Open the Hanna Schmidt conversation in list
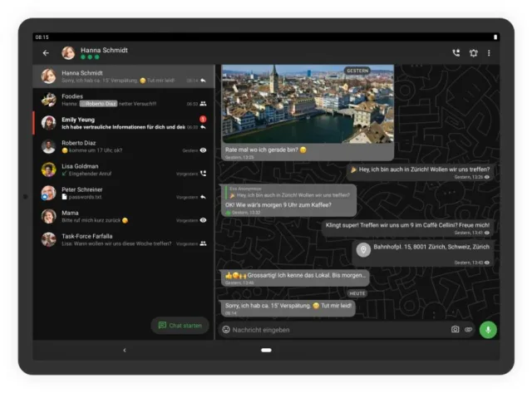The height and width of the screenshot is (393, 532). point(124,76)
